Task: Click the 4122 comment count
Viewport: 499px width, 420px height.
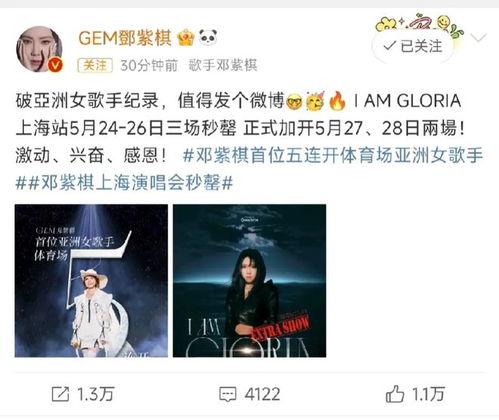Action: (x=262, y=394)
